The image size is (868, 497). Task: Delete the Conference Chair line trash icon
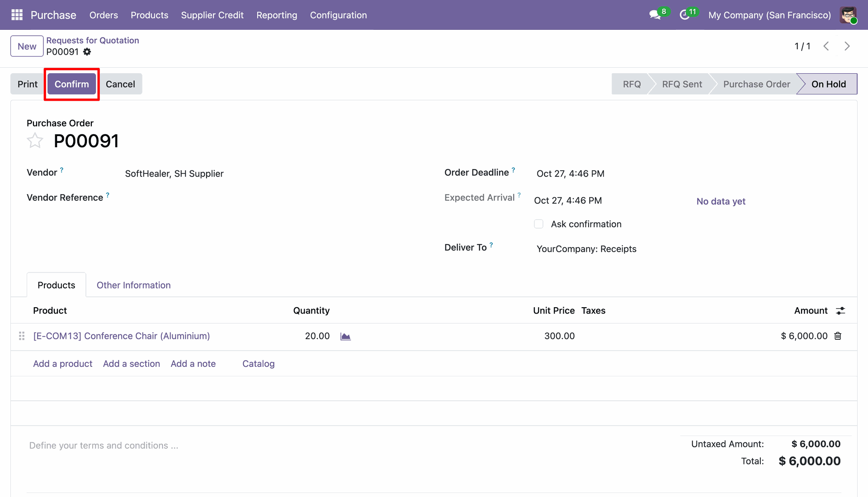click(838, 336)
